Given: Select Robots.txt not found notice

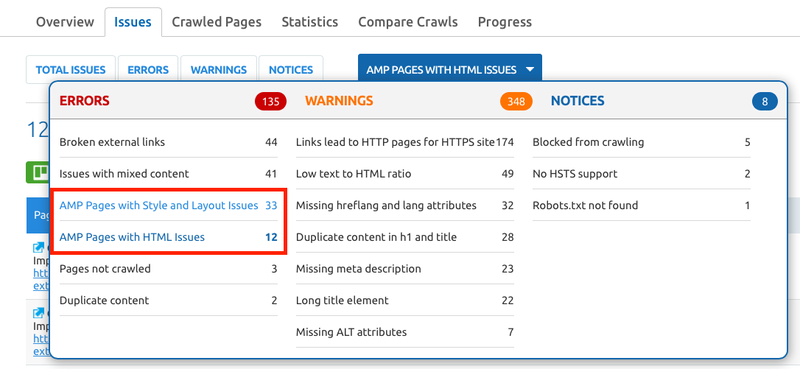Looking at the screenshot, I should 641,205.
